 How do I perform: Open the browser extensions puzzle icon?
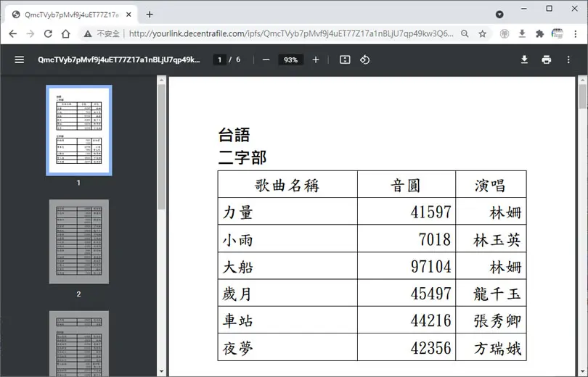(x=539, y=33)
